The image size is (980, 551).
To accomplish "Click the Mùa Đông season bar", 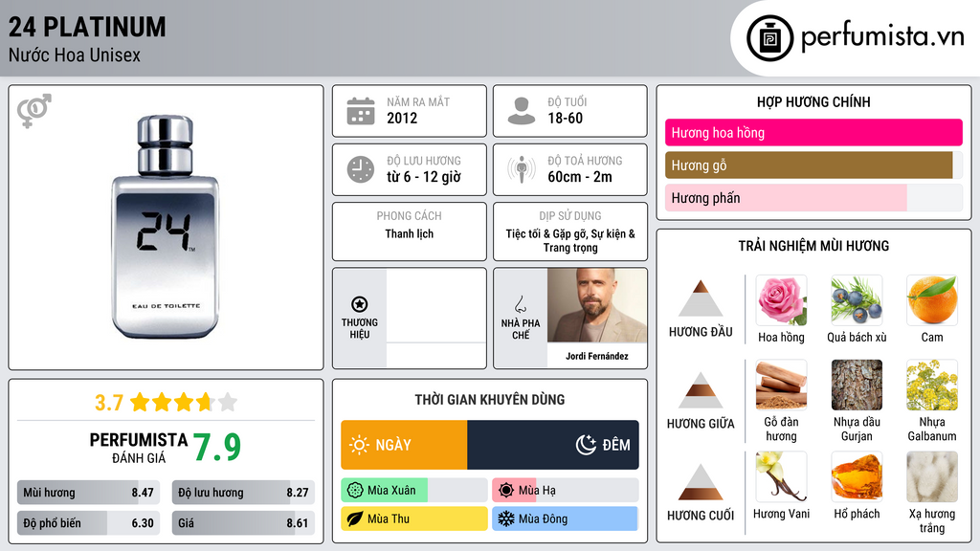I will point(565,518).
